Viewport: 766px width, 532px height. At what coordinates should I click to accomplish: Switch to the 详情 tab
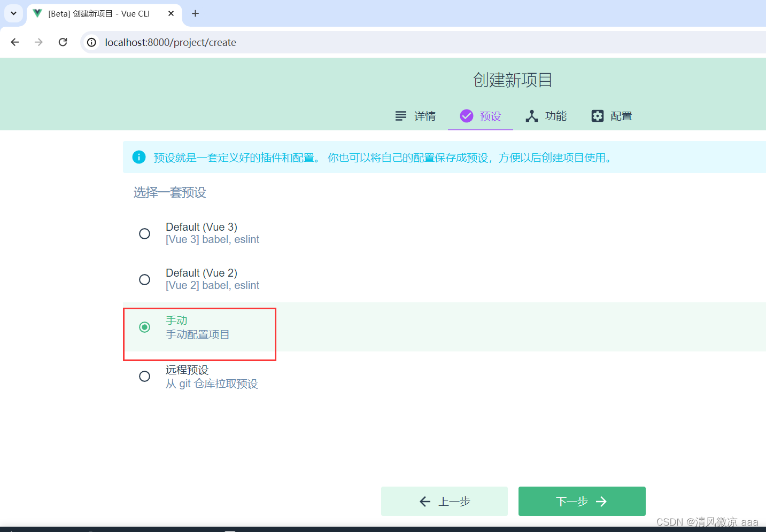point(415,116)
